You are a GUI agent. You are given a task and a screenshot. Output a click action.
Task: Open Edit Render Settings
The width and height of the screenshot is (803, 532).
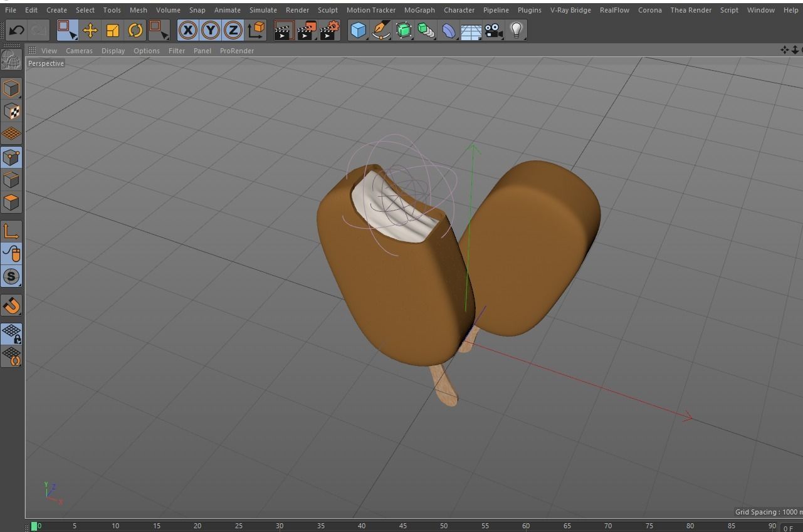pos(330,30)
